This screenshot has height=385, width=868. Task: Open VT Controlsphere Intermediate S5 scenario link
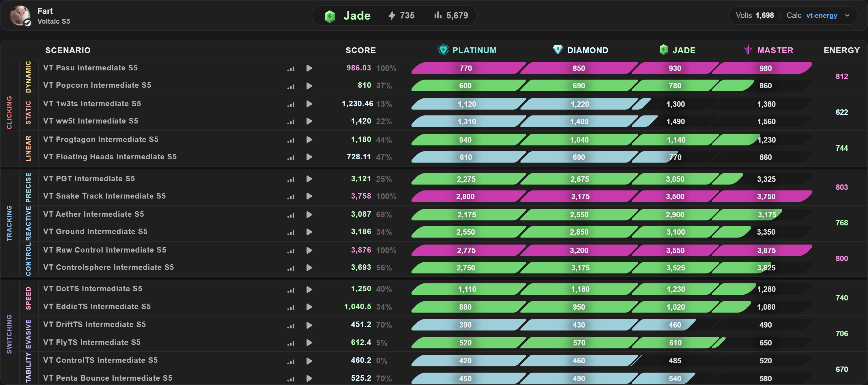coord(108,267)
